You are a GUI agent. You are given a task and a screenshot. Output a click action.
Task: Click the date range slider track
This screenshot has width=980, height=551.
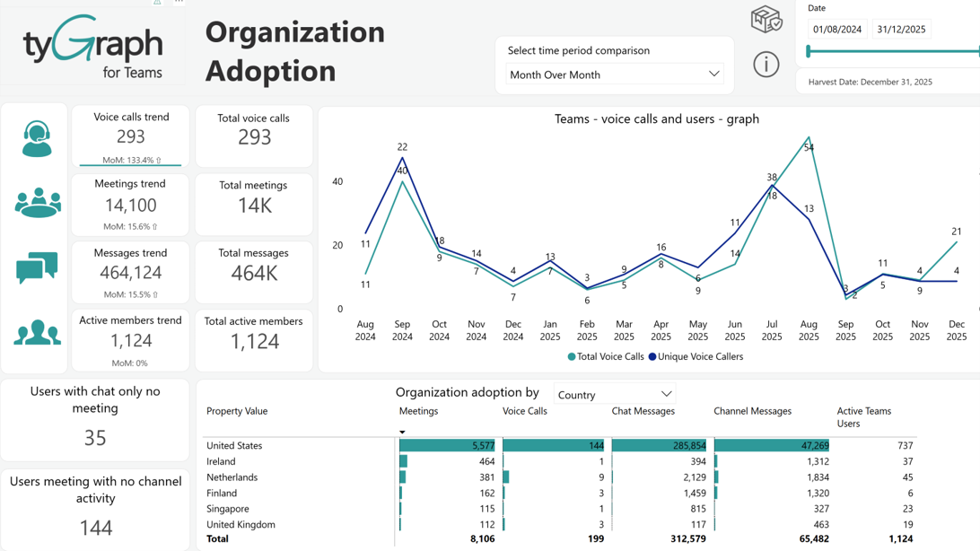pos(894,51)
